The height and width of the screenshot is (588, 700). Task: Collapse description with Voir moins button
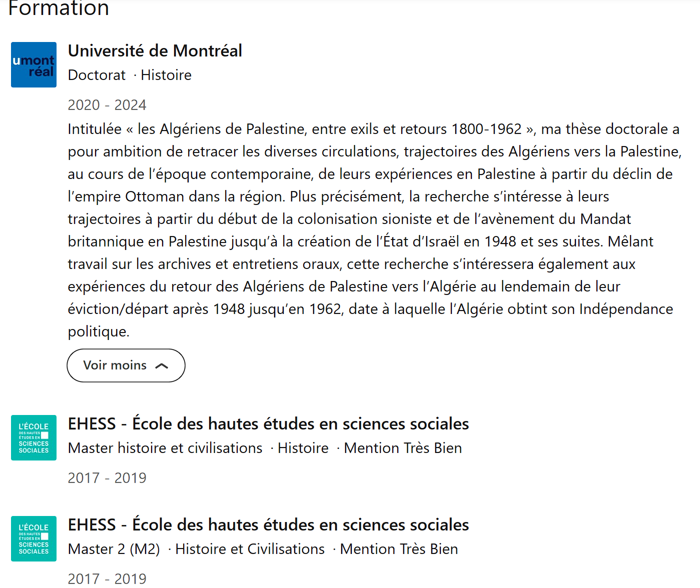[126, 365]
